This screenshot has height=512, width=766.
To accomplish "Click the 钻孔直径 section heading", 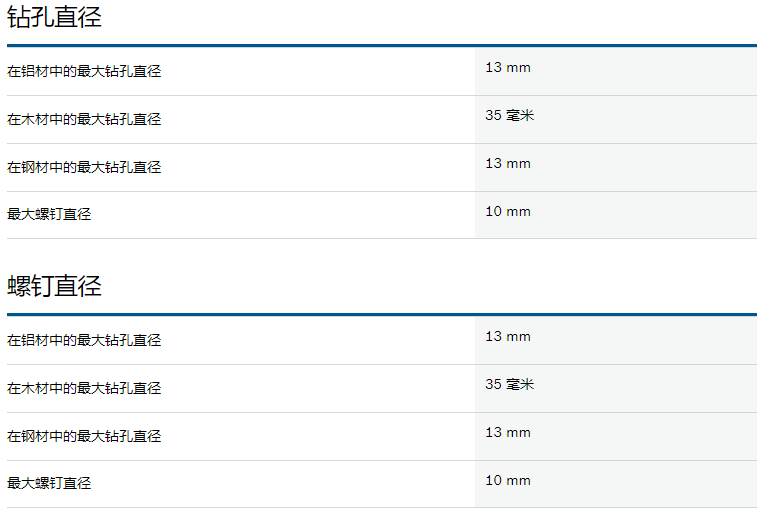I will click(54, 17).
